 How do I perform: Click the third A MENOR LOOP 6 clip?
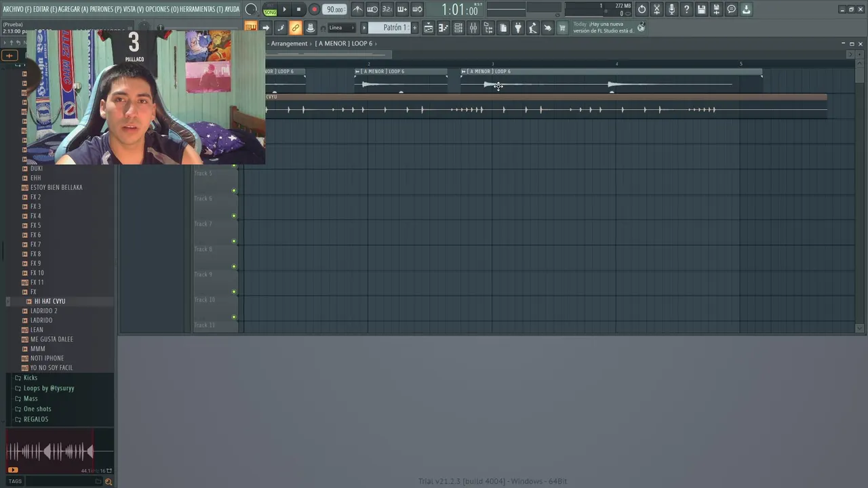tap(611, 80)
